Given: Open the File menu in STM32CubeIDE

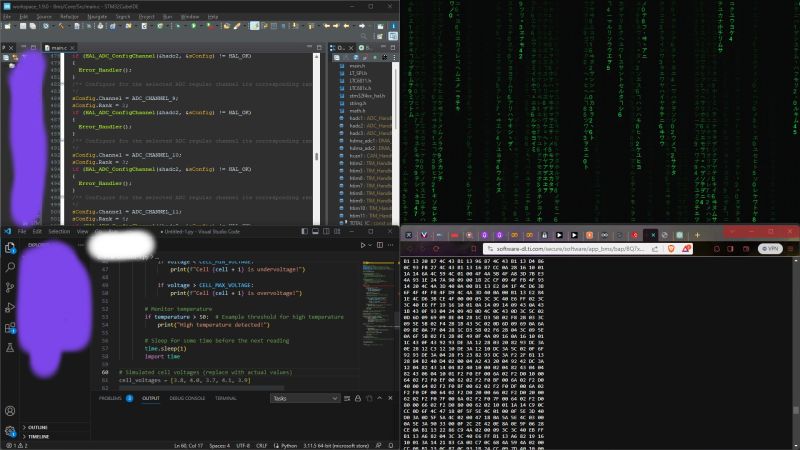Looking at the screenshot, I should 7,17.
